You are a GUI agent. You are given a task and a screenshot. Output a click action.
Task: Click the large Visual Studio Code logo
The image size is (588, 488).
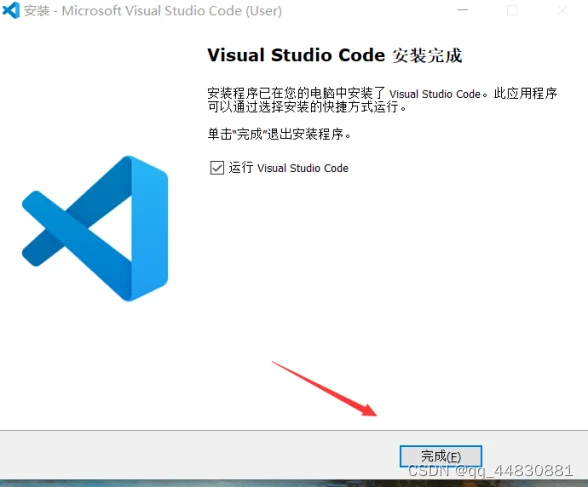click(95, 228)
